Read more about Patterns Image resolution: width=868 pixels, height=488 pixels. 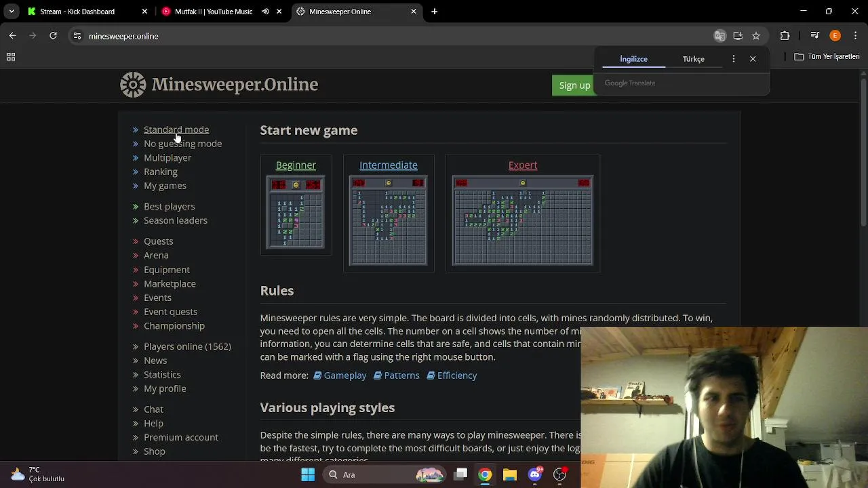[397, 375]
